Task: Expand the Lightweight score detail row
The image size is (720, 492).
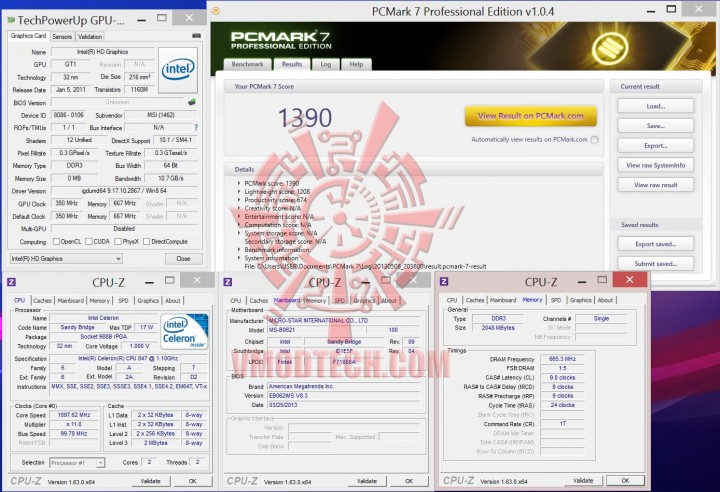Action: coord(239,192)
